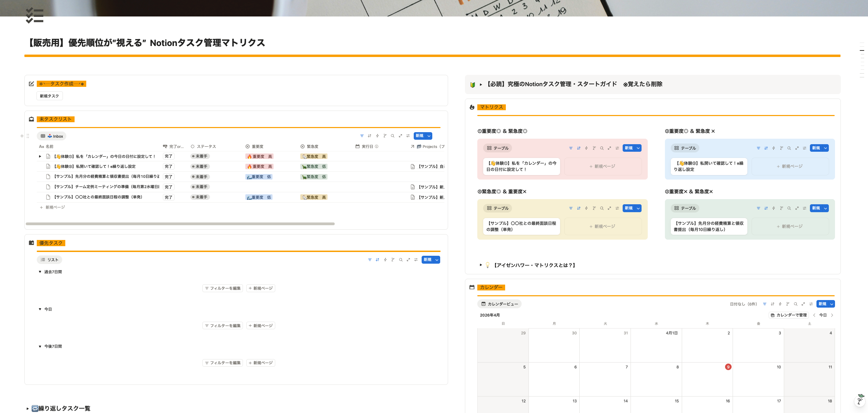This screenshot has width=868, height=413.
Task: Open view settings icon in 優先タスク list toolbar
Action: [x=416, y=260]
